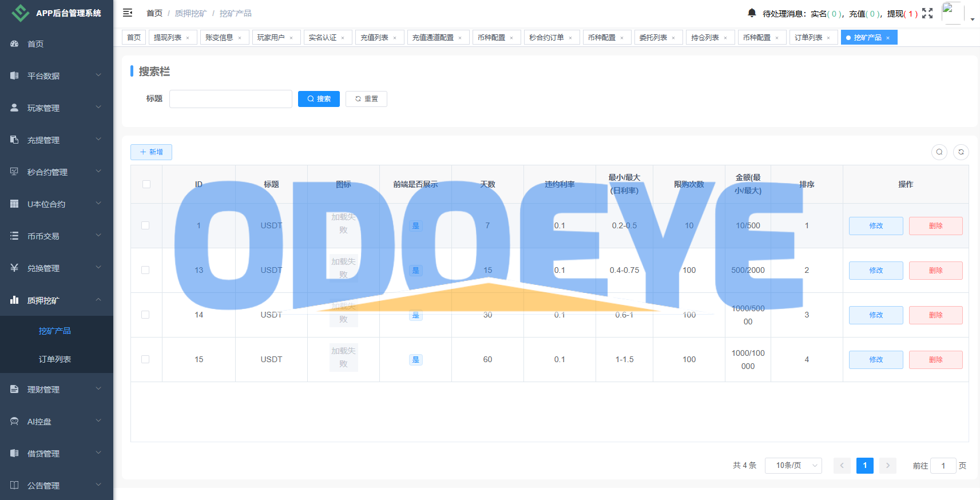Click 删除 for the ID 13 row
The width and height of the screenshot is (980, 500).
click(936, 271)
